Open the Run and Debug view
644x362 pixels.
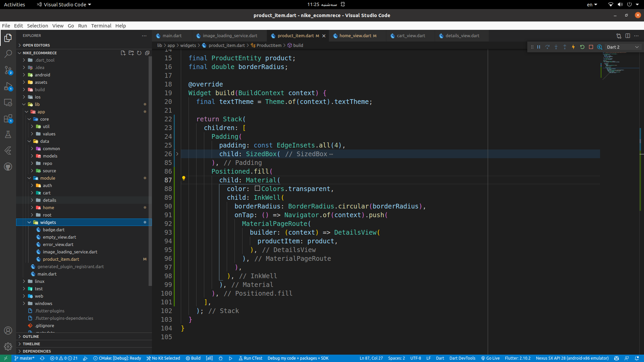[x=8, y=86]
